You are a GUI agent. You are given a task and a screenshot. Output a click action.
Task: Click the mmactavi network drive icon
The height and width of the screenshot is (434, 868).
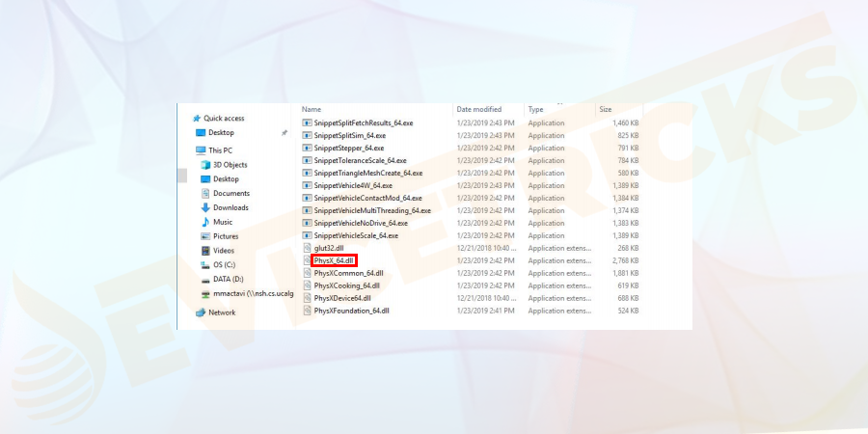[205, 294]
